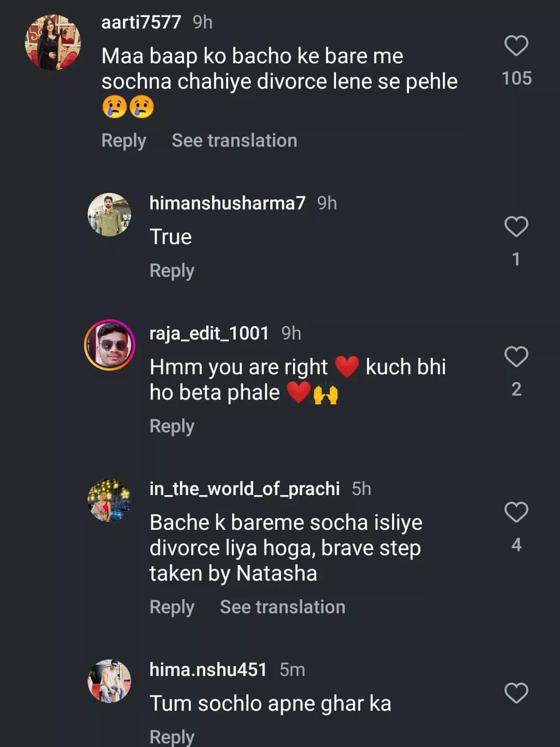Like in_the_world_of_prachi's comment
Screen dimensions: 560x747
[x=516, y=512]
